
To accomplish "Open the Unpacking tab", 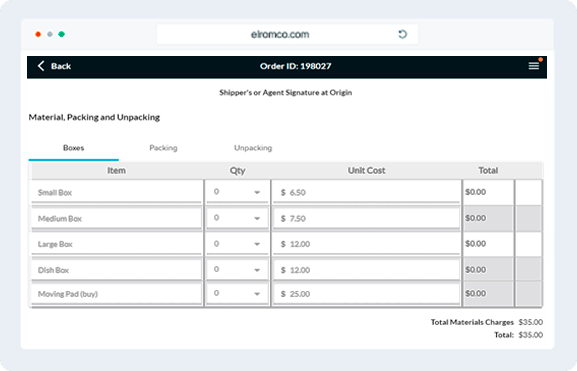I will coord(253,148).
